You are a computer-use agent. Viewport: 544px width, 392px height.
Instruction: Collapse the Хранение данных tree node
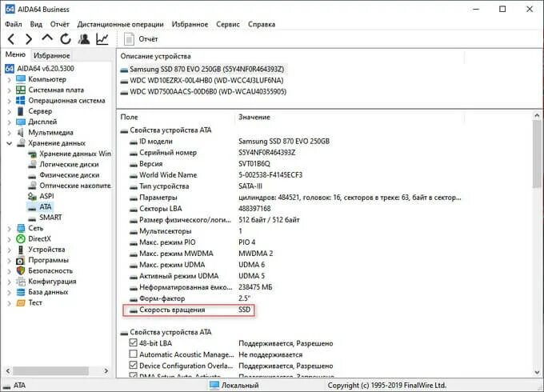click(x=10, y=143)
